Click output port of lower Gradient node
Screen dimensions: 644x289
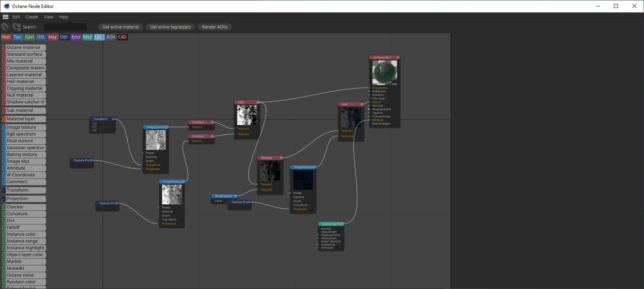(212, 136)
